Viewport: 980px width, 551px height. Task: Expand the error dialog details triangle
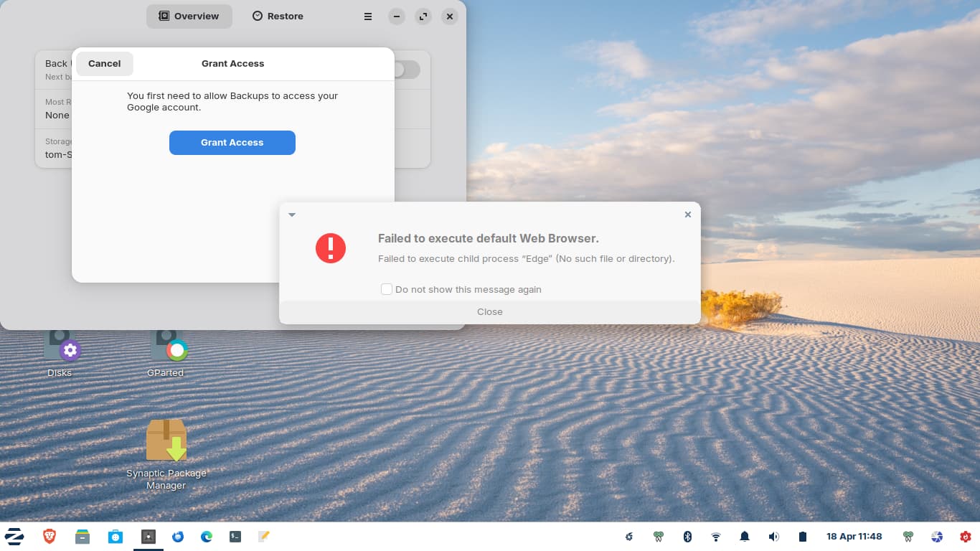tap(291, 215)
